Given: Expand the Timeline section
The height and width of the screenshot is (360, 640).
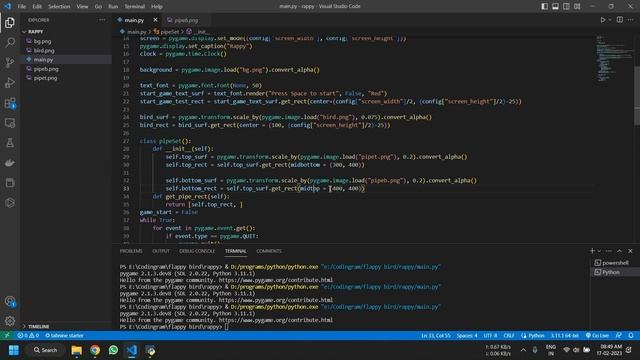Looking at the screenshot, I should [x=39, y=327].
